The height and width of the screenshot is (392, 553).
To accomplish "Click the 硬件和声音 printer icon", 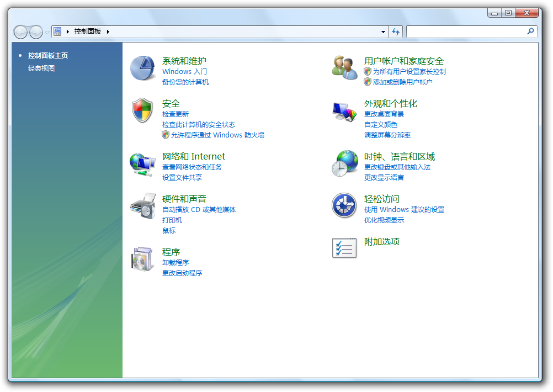I will [143, 206].
